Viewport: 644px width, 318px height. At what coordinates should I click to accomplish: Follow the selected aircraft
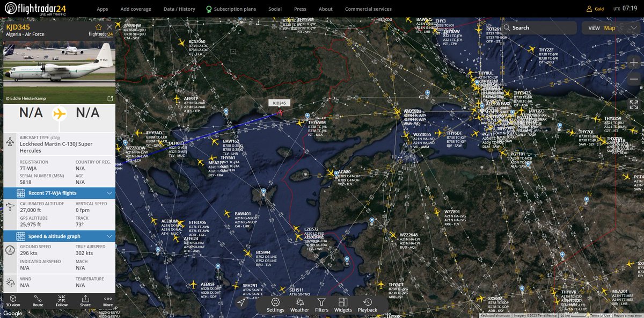coord(62,300)
